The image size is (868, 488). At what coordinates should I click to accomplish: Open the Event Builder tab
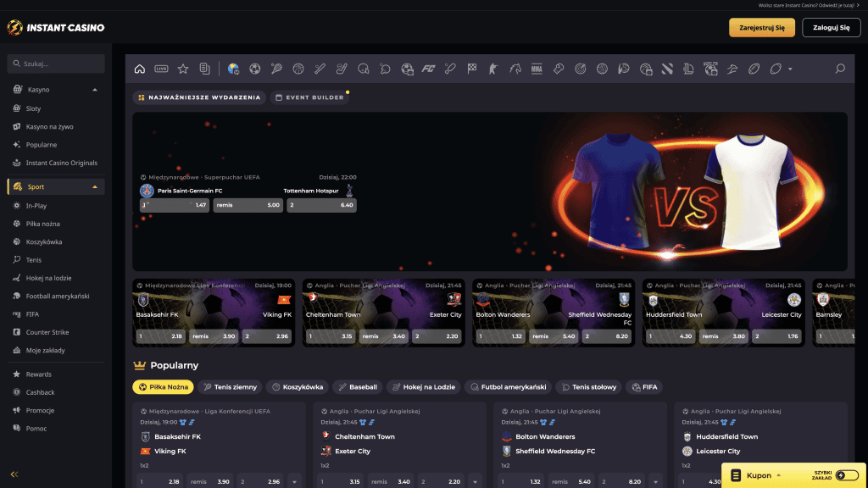click(309, 97)
